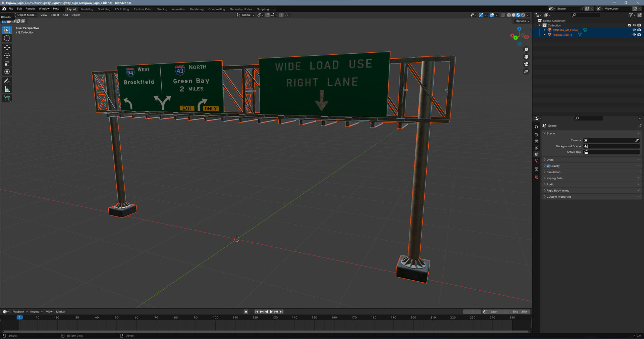Toggle X-ray mode in viewport header

point(502,15)
